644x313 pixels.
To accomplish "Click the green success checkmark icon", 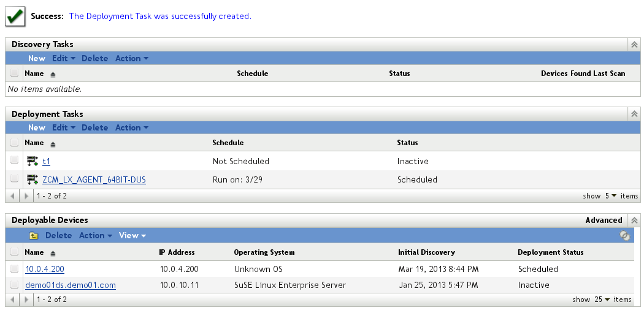I will tap(15, 17).
